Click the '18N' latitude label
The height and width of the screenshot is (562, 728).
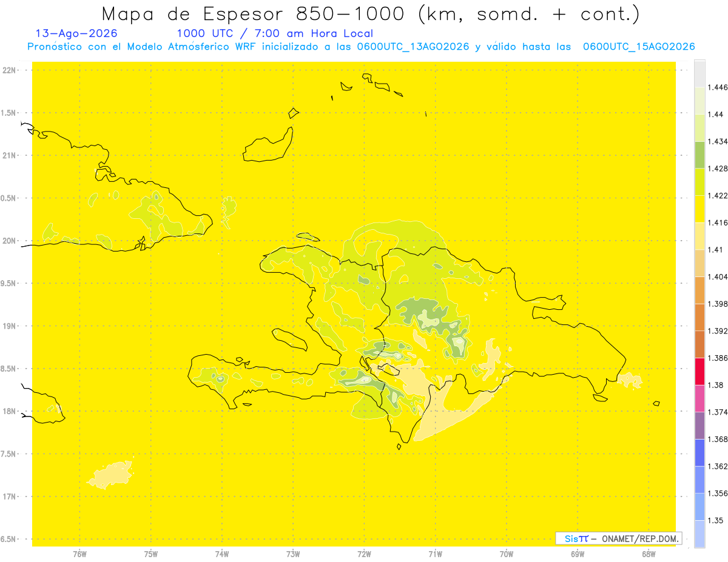(10, 411)
